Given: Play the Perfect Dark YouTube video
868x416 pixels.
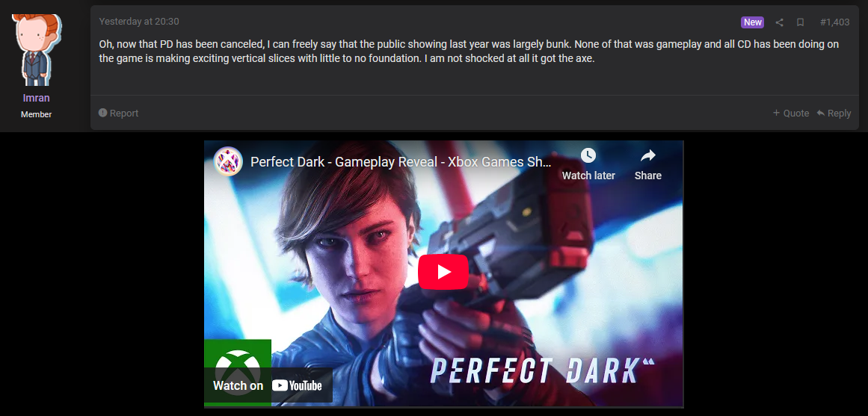Looking at the screenshot, I should pos(443,272).
